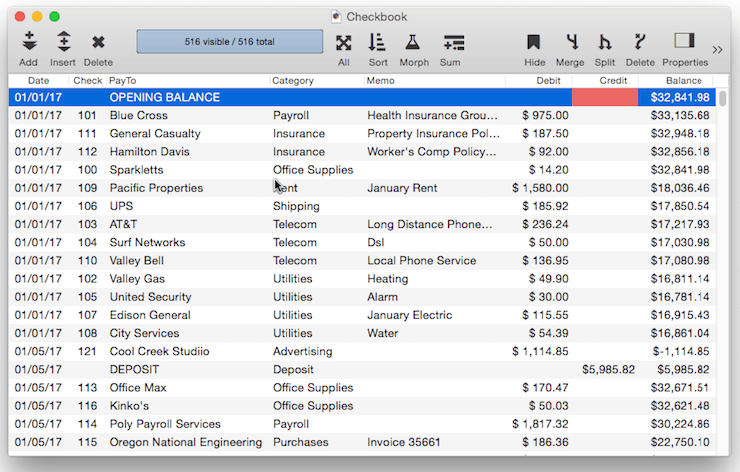The height and width of the screenshot is (472, 740).
Task: Click the Category column header
Action: click(293, 80)
